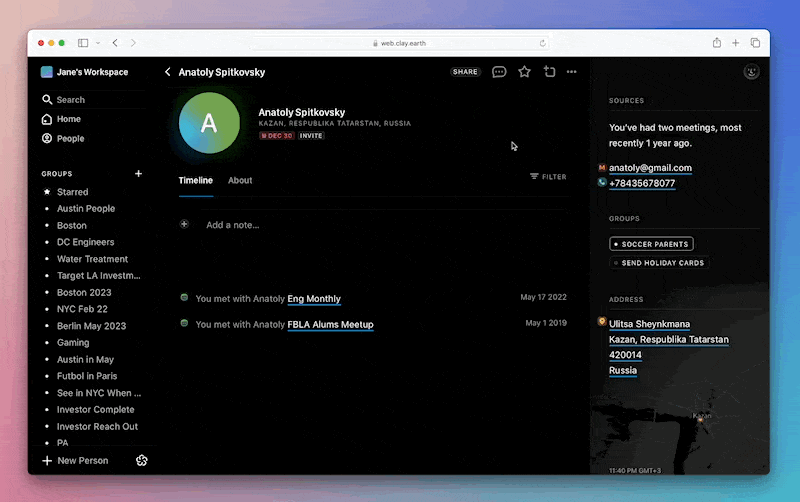
Task: Expand Jane's Workspace switcher
Action: coord(84,72)
